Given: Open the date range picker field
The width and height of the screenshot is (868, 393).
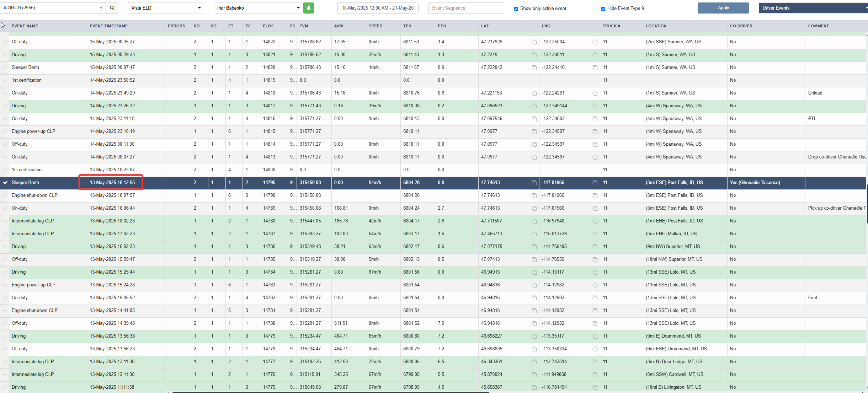Looking at the screenshot, I should (378, 8).
